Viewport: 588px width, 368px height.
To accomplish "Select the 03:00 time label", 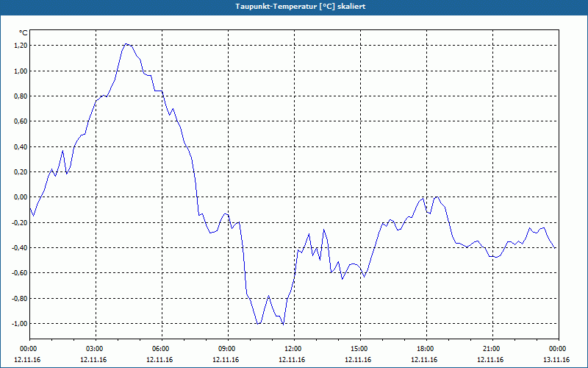I will [96, 349].
